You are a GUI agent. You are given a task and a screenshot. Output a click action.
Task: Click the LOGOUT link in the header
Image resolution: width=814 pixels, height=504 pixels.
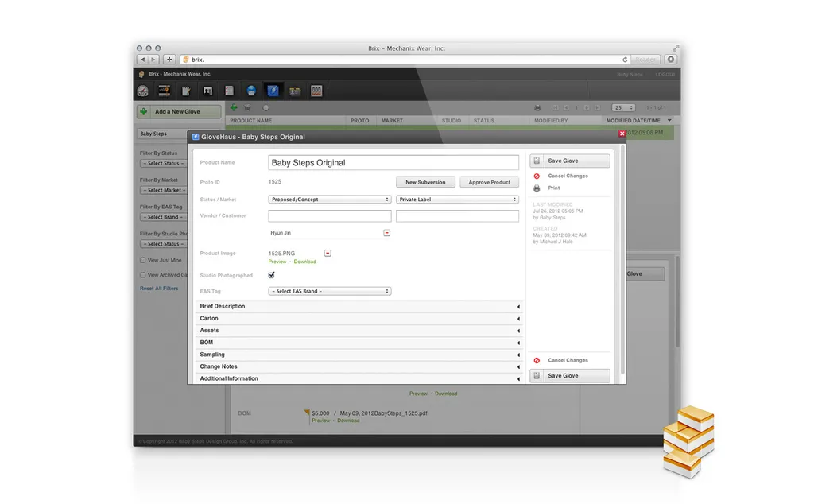(x=665, y=75)
